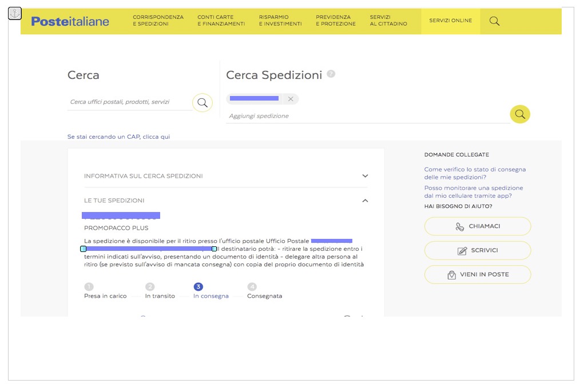
Task: Click the 'Presa in carico' step label
Action: point(105,296)
